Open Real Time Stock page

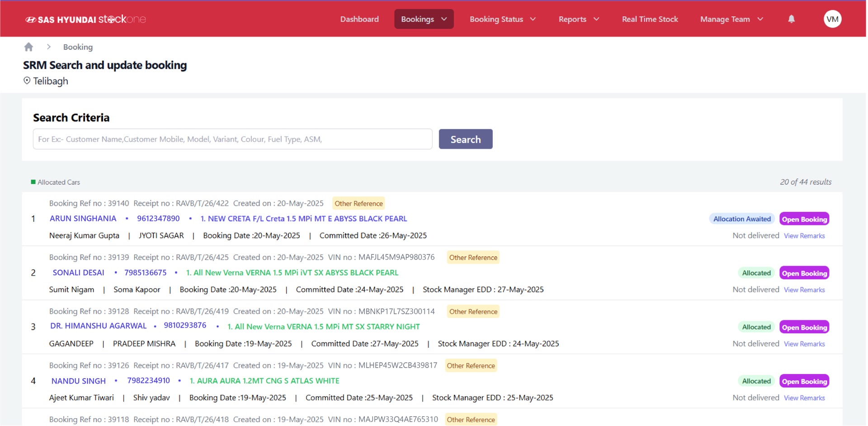[x=650, y=19]
